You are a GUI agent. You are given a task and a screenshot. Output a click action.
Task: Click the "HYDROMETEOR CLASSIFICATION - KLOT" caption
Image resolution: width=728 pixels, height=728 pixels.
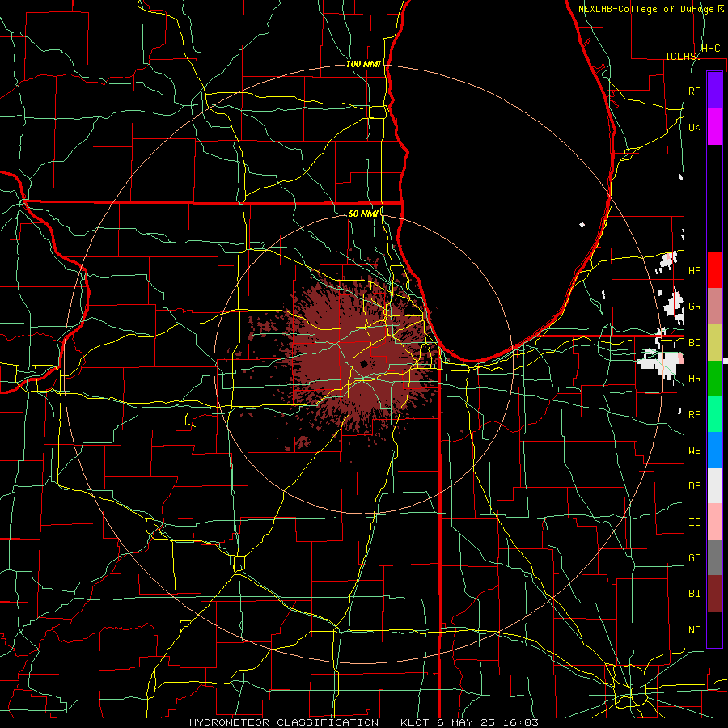(311, 722)
